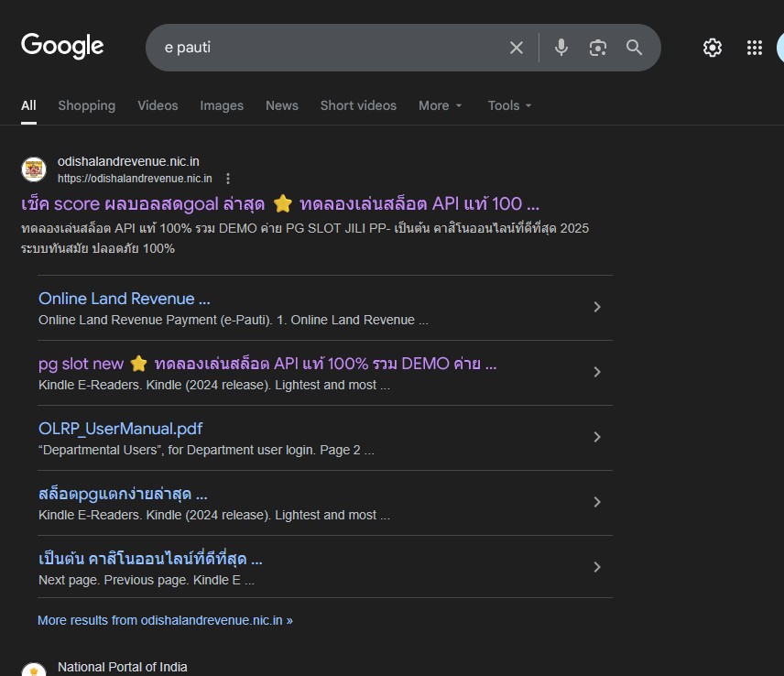The width and height of the screenshot is (784, 676).
Task: Open Google account avatar at screen edge
Action: coord(780,48)
